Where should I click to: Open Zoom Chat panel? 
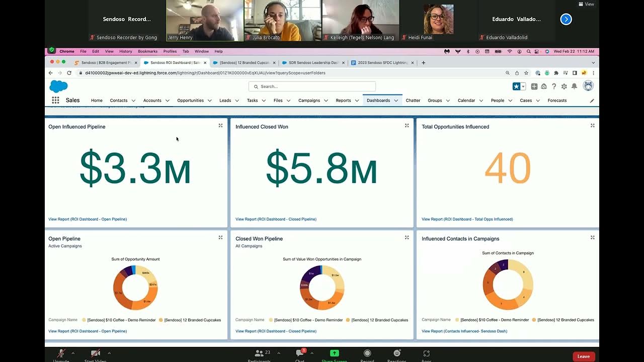(300, 355)
